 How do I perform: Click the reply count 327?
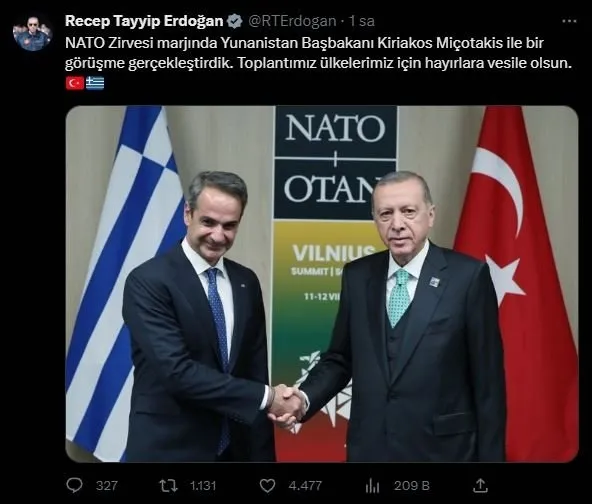[106, 486]
